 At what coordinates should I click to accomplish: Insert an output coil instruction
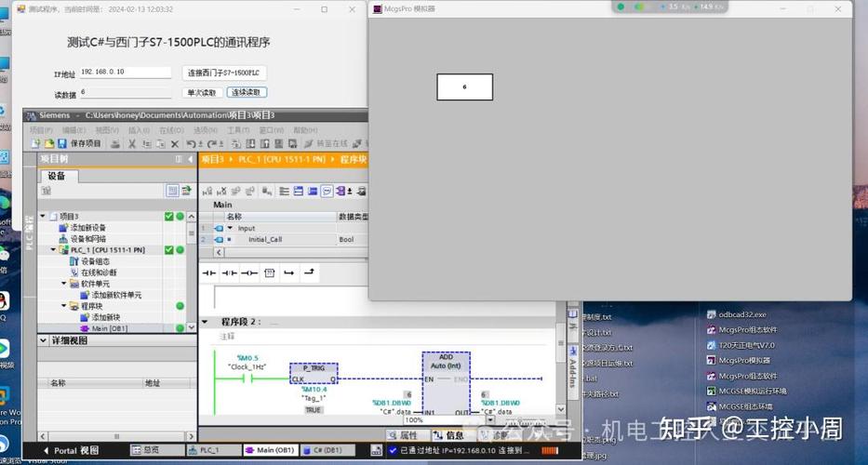click(249, 272)
